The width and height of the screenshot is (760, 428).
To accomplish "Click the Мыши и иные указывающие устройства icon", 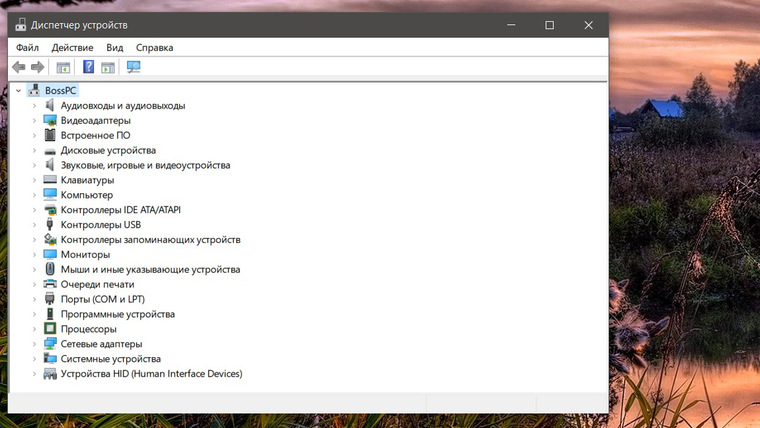I will tap(50, 269).
